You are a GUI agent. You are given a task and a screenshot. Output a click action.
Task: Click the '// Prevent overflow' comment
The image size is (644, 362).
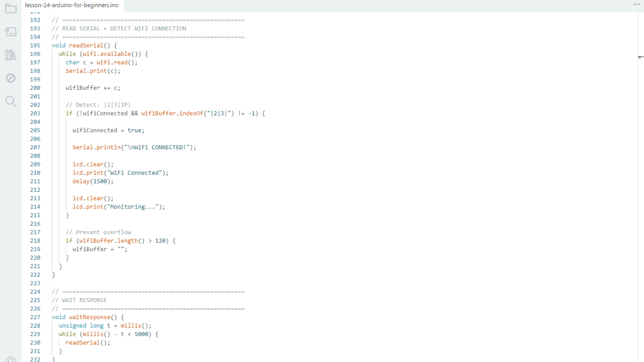(x=98, y=232)
